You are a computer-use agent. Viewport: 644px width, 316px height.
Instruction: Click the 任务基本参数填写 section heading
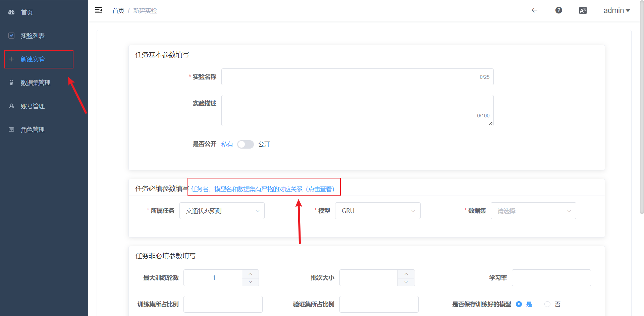[162, 55]
